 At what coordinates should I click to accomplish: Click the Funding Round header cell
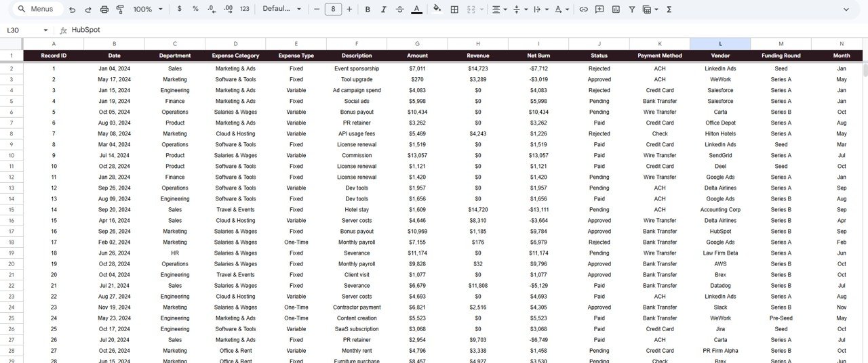(781, 56)
